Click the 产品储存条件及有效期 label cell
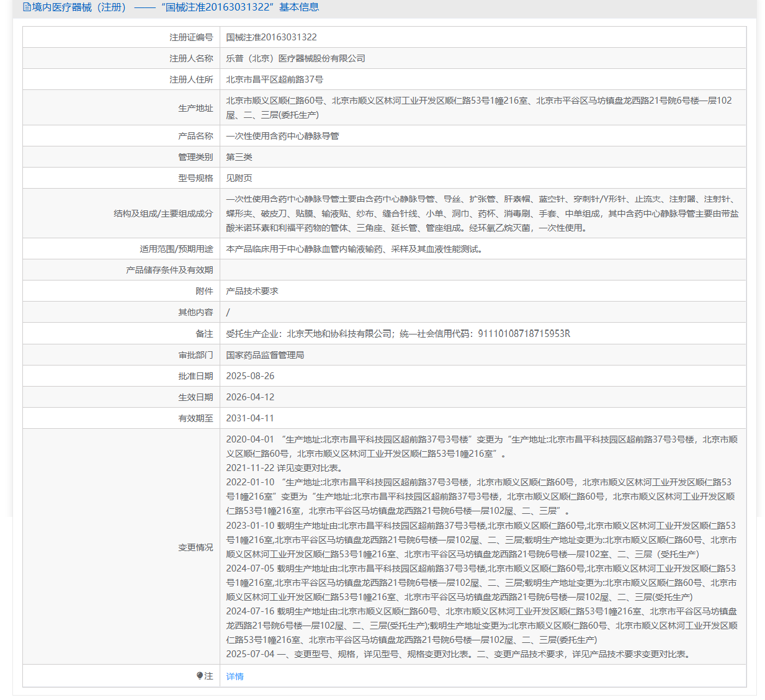The width and height of the screenshot is (765, 700). (122, 270)
